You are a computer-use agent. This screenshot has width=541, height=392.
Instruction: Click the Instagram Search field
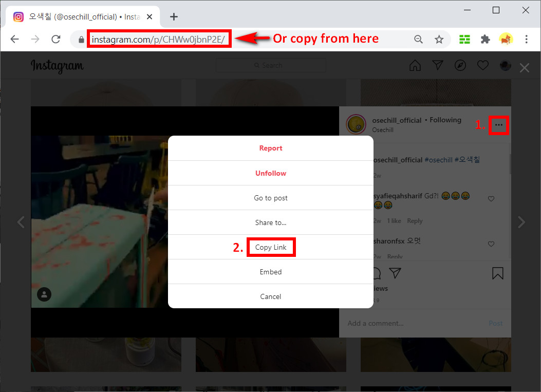click(x=271, y=65)
